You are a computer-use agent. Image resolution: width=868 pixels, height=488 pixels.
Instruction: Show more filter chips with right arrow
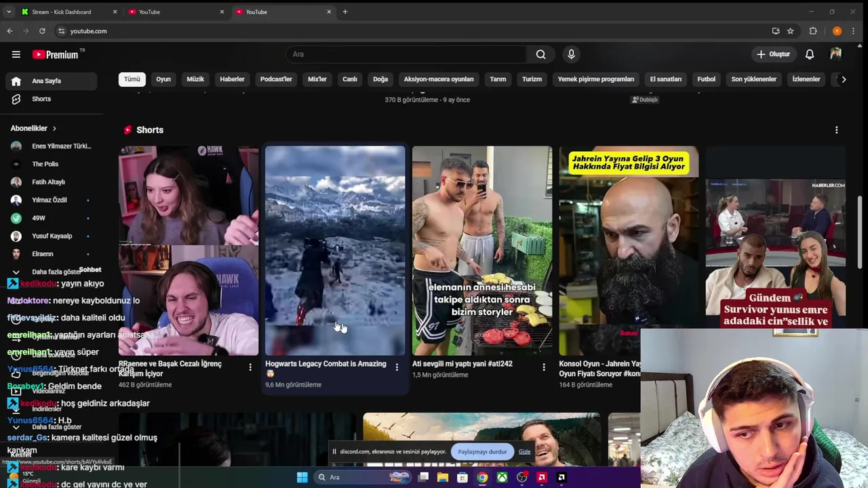click(x=844, y=79)
